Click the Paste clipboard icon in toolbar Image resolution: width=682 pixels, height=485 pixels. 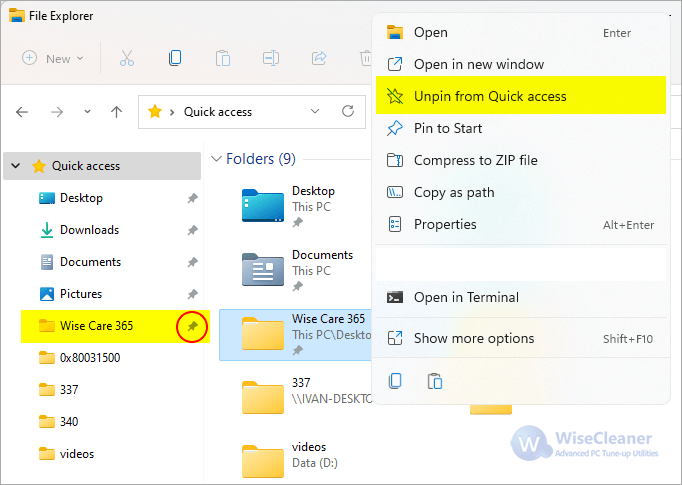pyautogui.click(x=223, y=58)
